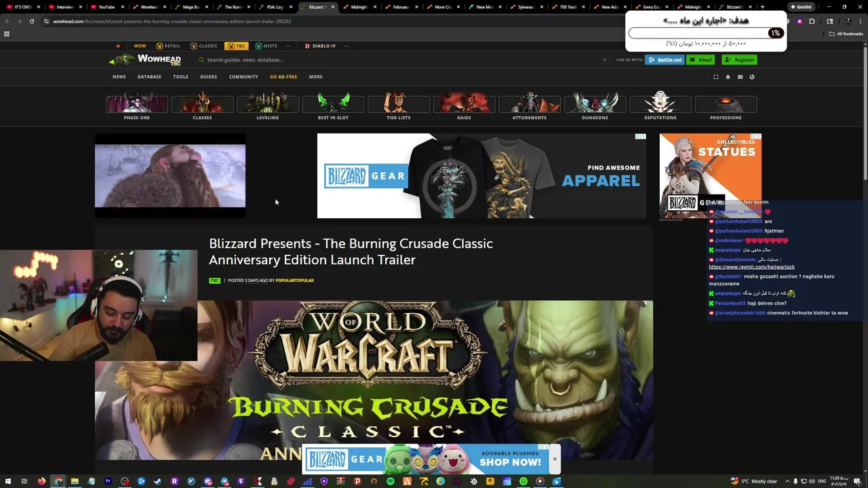Switch to Retail version tab

pyautogui.click(x=168, y=46)
